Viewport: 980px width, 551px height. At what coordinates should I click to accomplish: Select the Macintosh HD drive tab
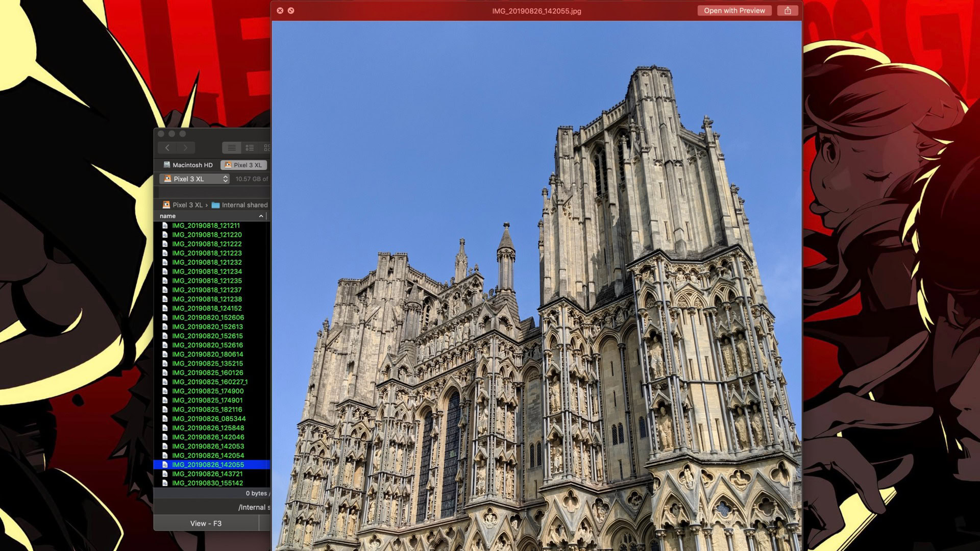click(x=187, y=165)
